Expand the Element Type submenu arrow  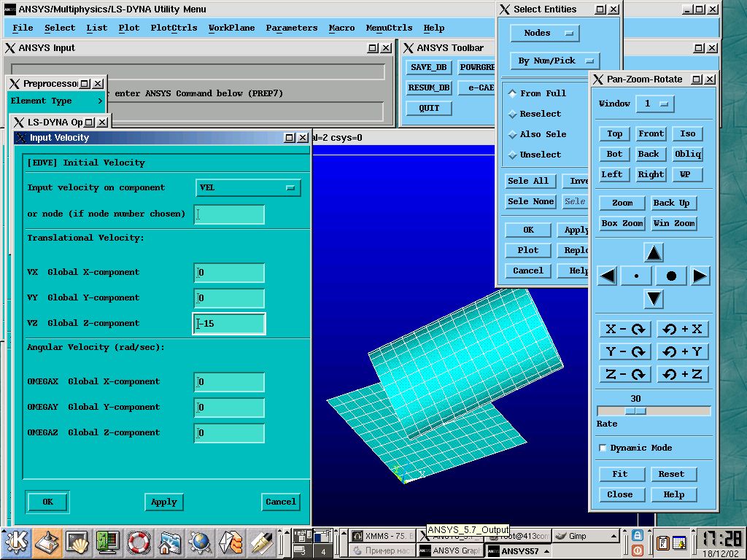[100, 101]
